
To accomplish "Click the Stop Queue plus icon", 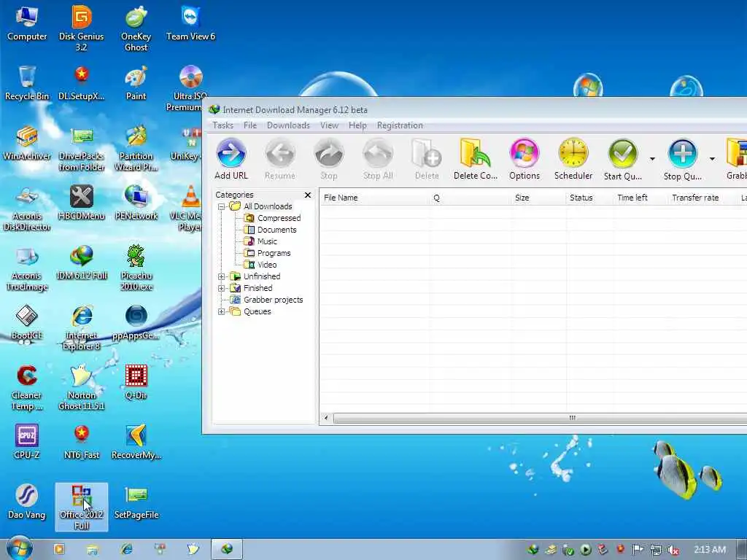I will tap(682, 154).
